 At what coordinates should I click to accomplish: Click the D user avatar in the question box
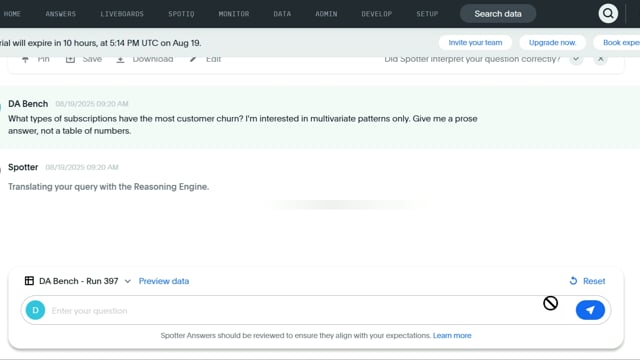(36, 310)
